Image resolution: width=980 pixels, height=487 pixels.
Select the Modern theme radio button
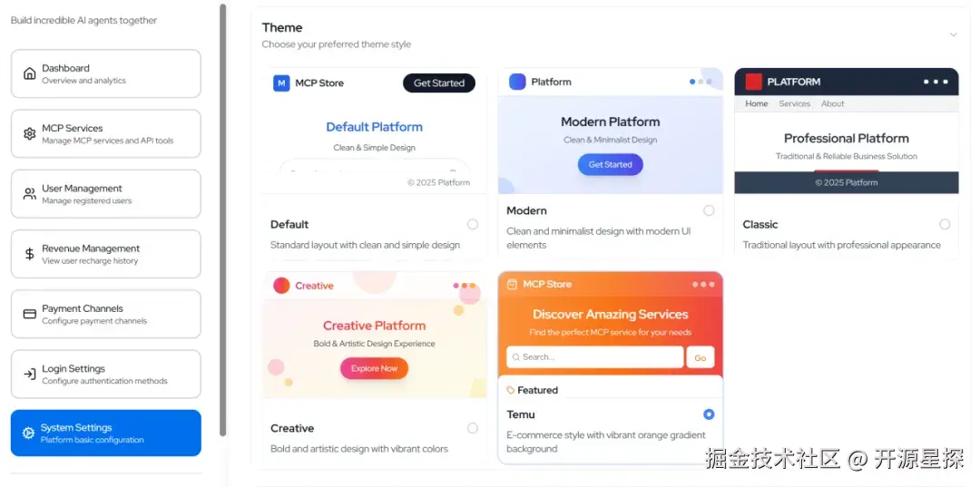709,210
